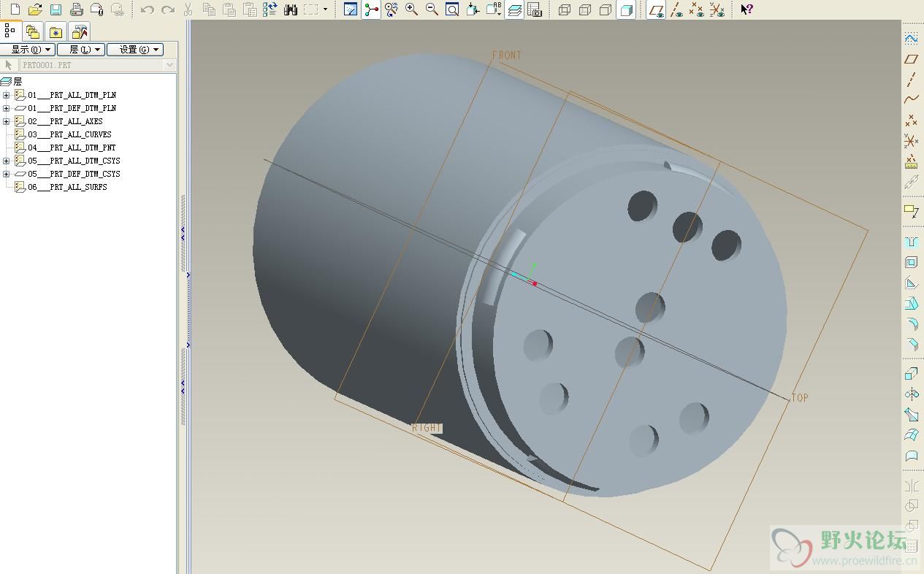Expand the 02___PRT_ALL_AXES layer
The image size is (924, 574).
6,121
